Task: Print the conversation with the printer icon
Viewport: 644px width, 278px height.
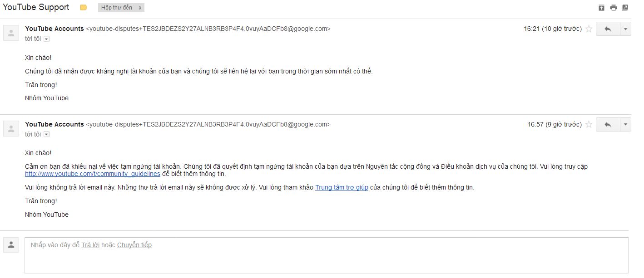Action: tap(614, 8)
